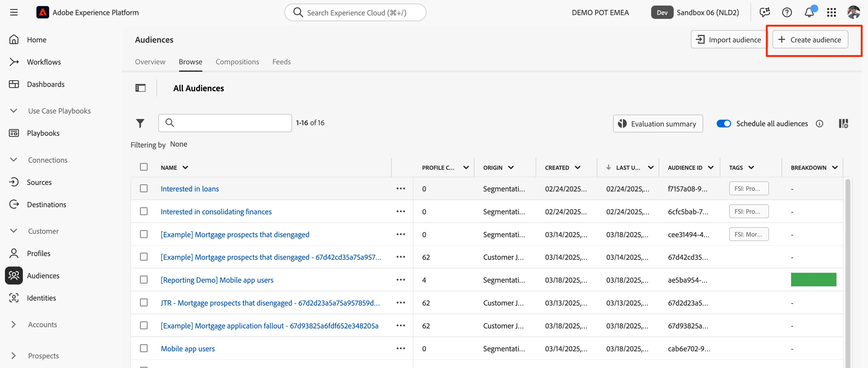Toggle the folder side panel icon

pyautogui.click(x=141, y=88)
